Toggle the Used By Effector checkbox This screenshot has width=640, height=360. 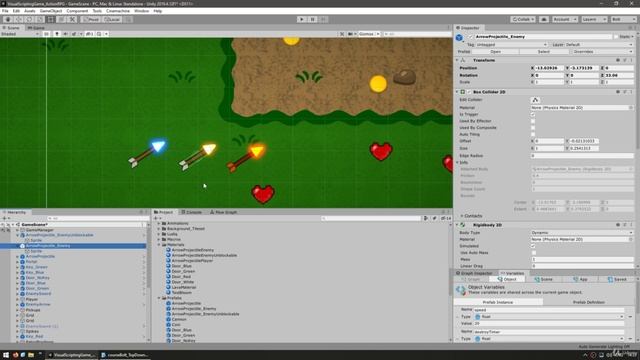[x=533, y=121]
